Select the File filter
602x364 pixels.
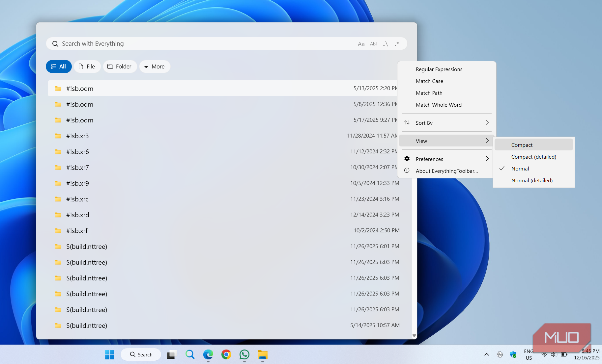click(87, 66)
